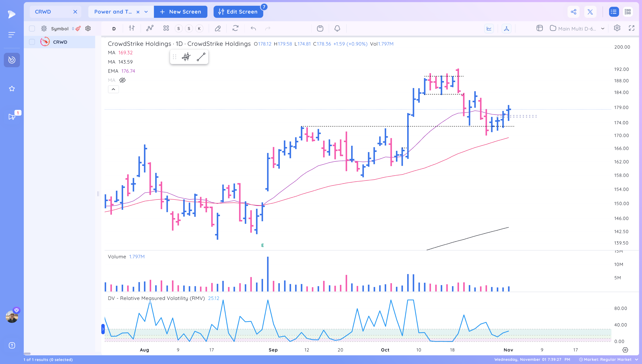Click chart scale target icon bottom right
The image size is (642, 364).
[x=625, y=350]
